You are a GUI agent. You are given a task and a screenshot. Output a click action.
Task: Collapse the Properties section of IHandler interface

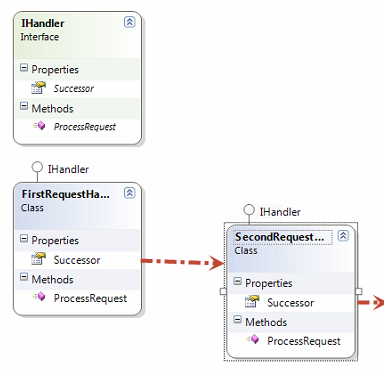(24, 68)
